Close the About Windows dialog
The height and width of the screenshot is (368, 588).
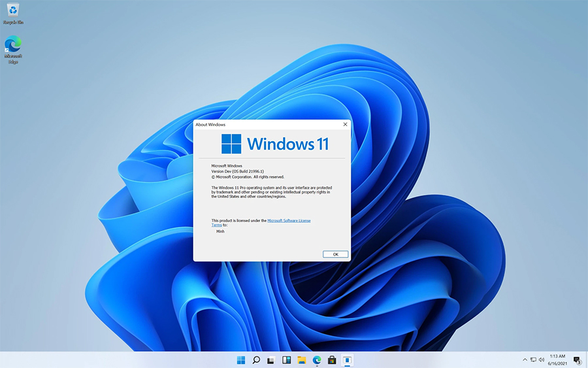pyautogui.click(x=345, y=124)
